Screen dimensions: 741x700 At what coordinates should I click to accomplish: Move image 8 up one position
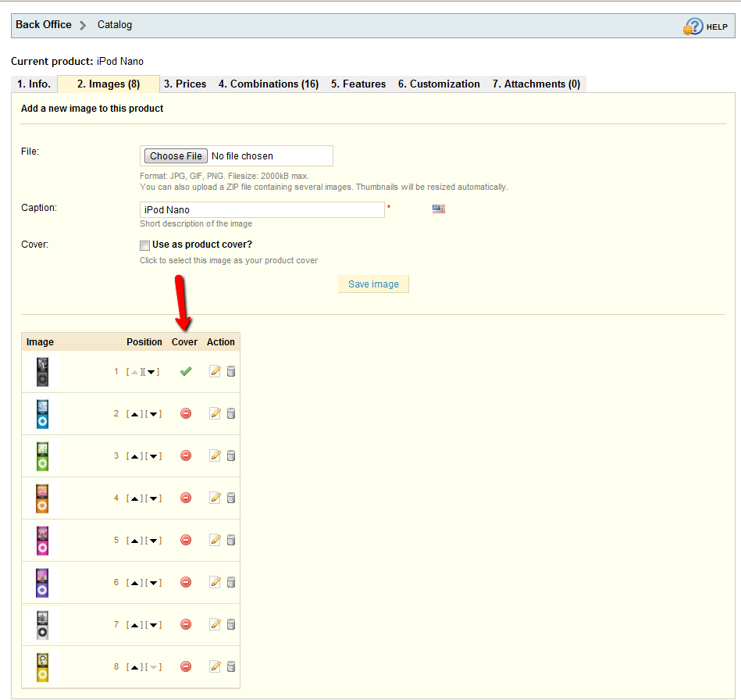click(134, 667)
